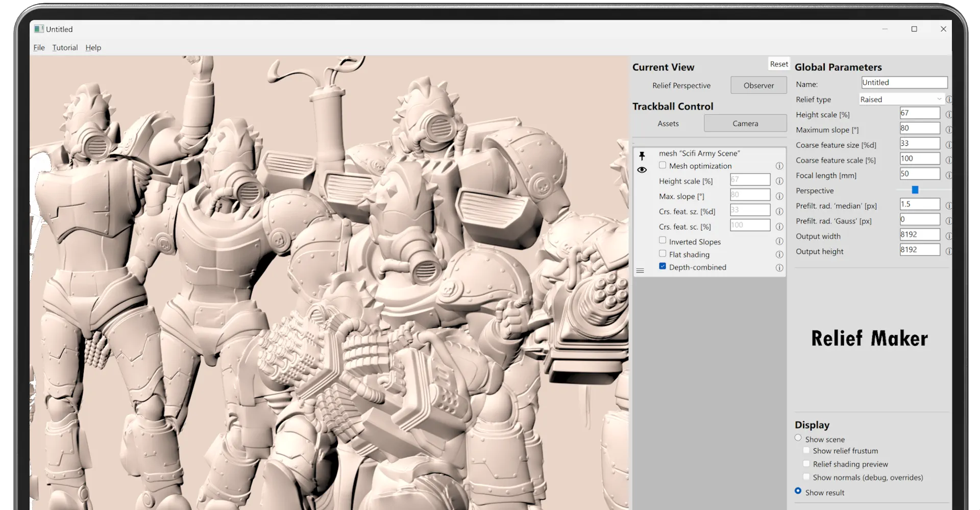This screenshot has width=980, height=510.
Task: Open the Tutorial menu
Action: click(65, 47)
